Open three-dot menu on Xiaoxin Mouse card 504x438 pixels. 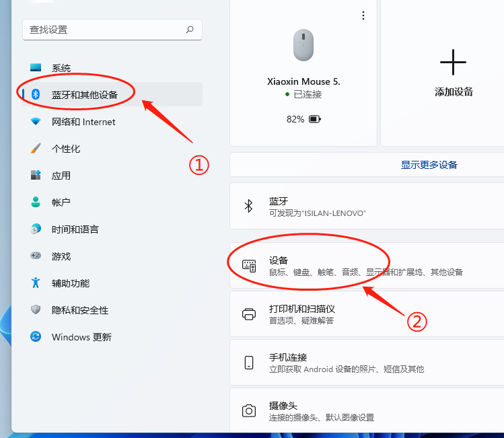363,15
